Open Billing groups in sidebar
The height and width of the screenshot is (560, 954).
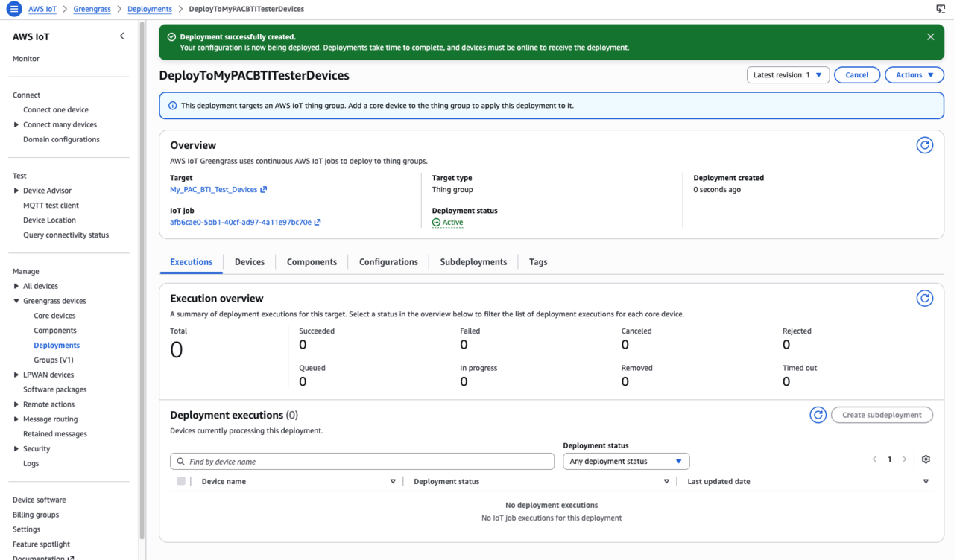tap(36, 515)
